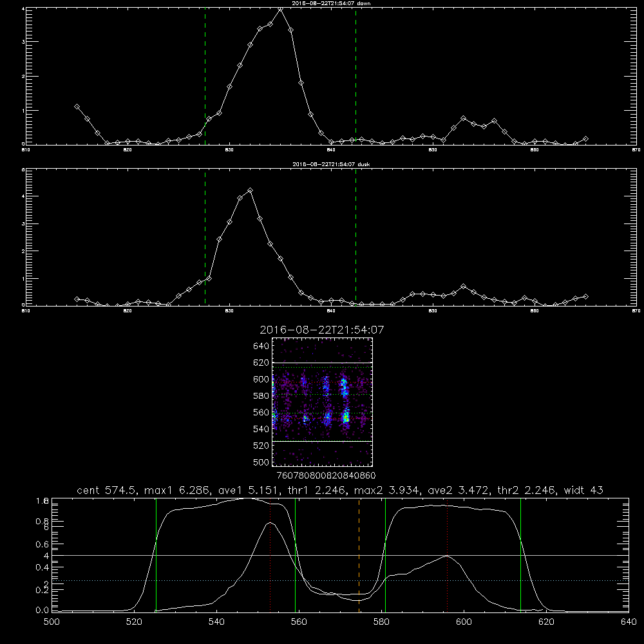
Task: Click right green dashed line in dusk plot
Action: click(355, 238)
